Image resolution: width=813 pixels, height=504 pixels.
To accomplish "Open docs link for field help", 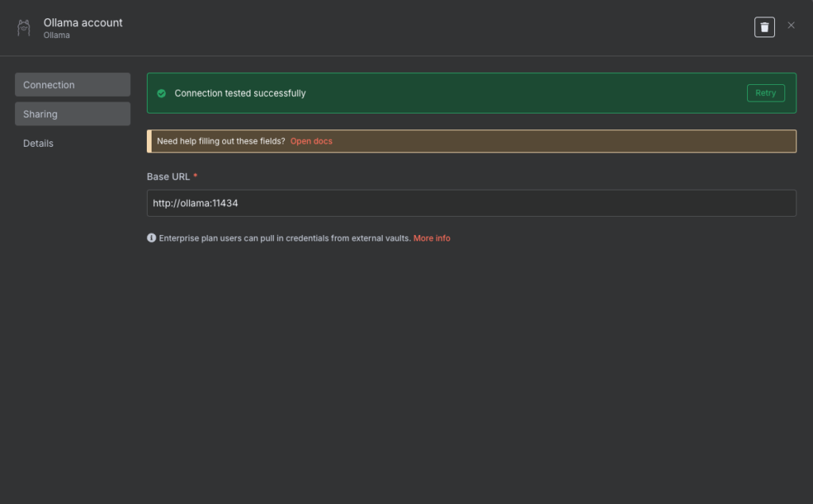I will tap(311, 141).
